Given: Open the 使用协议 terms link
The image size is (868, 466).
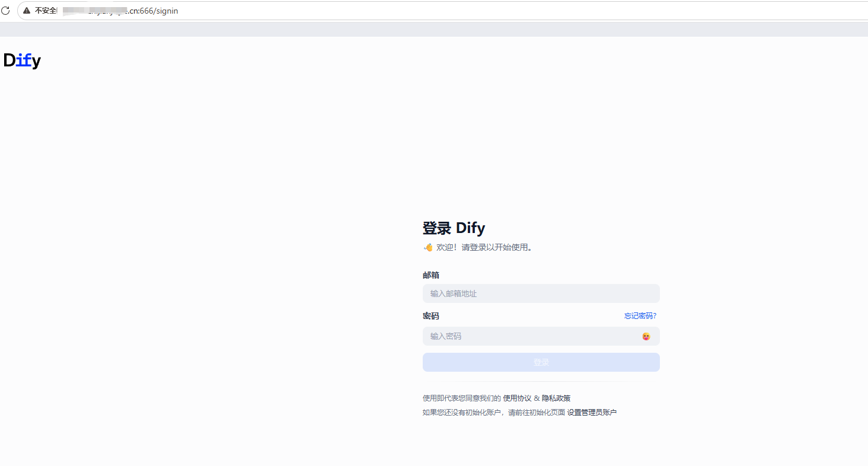Looking at the screenshot, I should coord(517,398).
